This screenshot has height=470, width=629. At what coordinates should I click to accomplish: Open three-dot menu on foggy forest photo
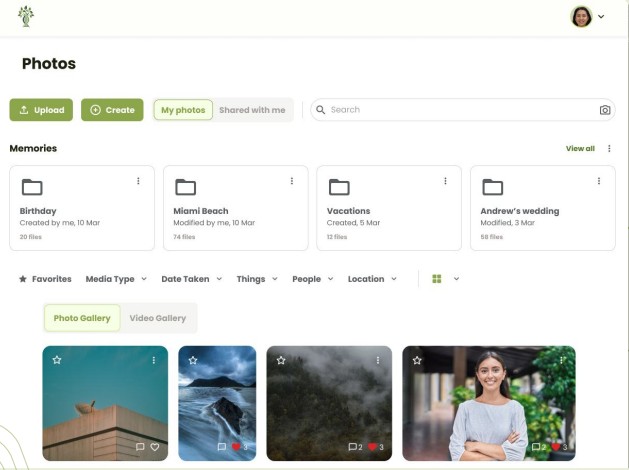click(x=377, y=360)
